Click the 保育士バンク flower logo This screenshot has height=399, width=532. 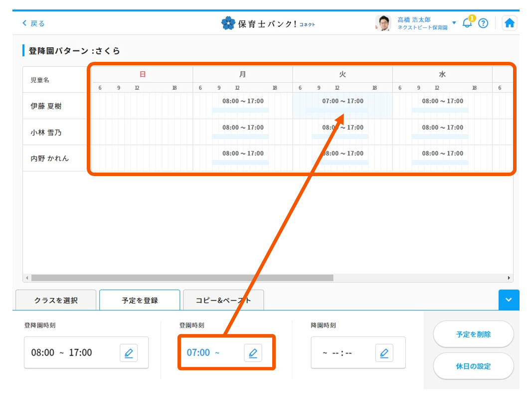point(228,22)
